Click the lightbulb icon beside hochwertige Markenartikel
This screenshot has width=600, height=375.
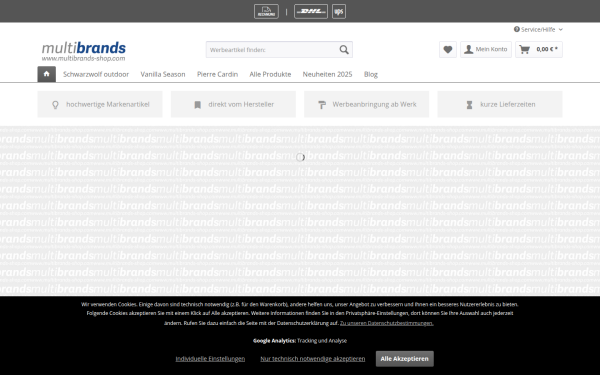pos(55,104)
